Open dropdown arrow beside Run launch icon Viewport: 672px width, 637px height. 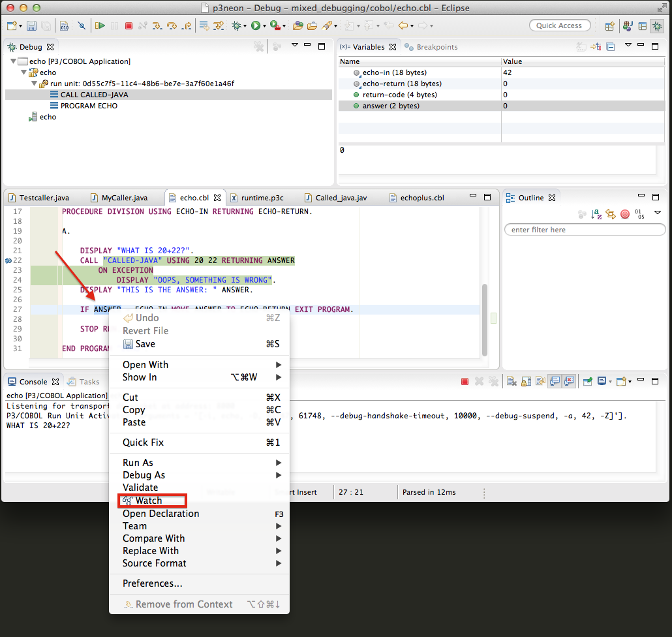coord(264,27)
